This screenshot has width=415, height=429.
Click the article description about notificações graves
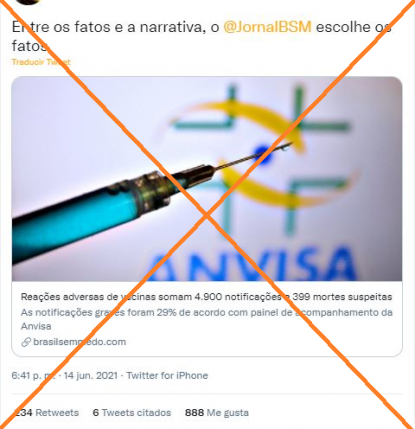tap(207, 319)
